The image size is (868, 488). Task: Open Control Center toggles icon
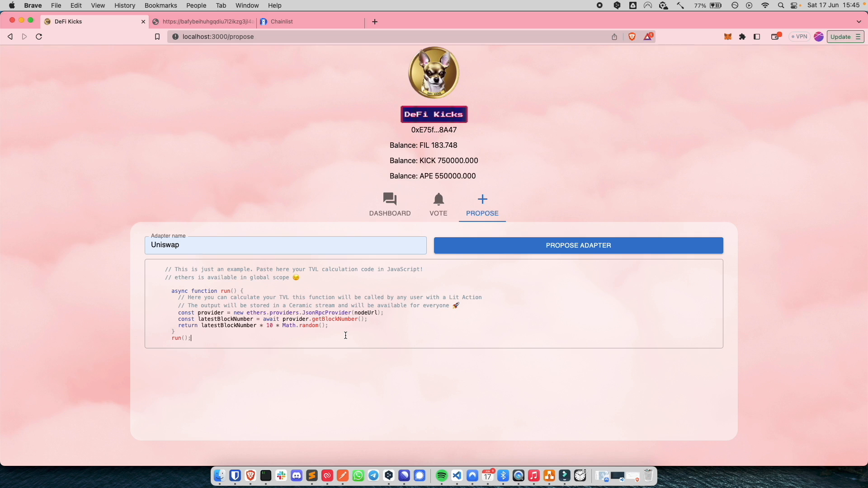point(795,5)
